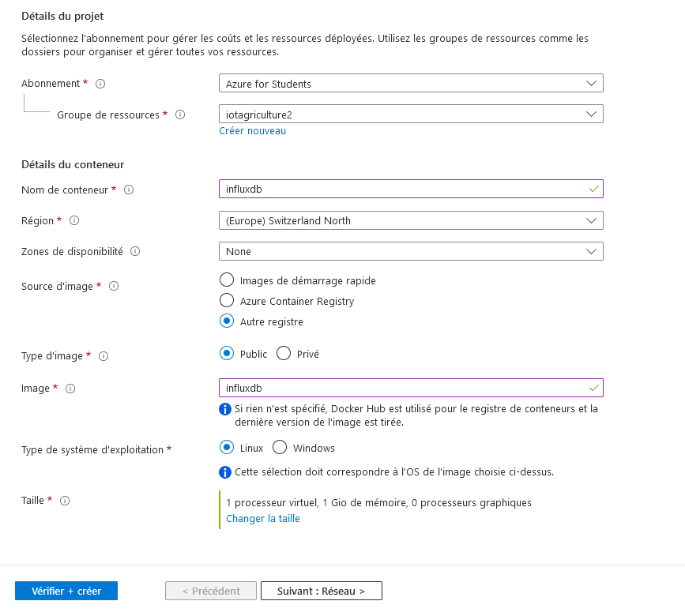Click Vérifier + créer button

point(66,591)
